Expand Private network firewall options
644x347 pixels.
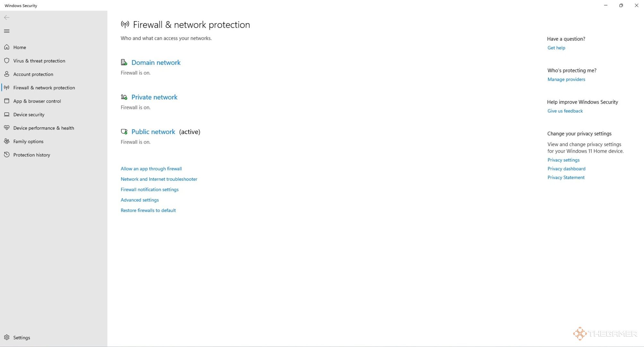154,97
